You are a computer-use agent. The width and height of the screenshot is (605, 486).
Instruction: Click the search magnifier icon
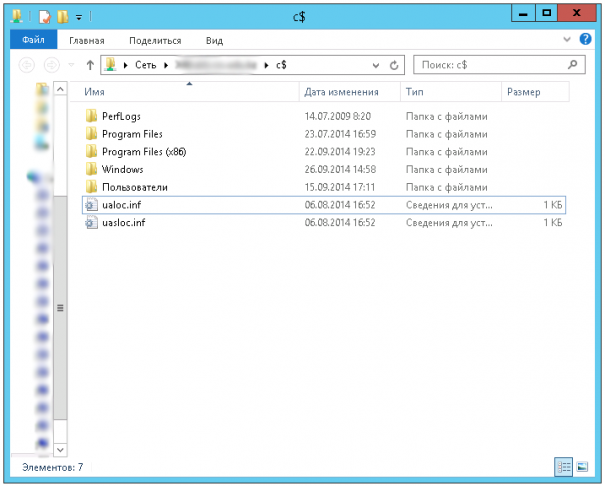pos(573,65)
